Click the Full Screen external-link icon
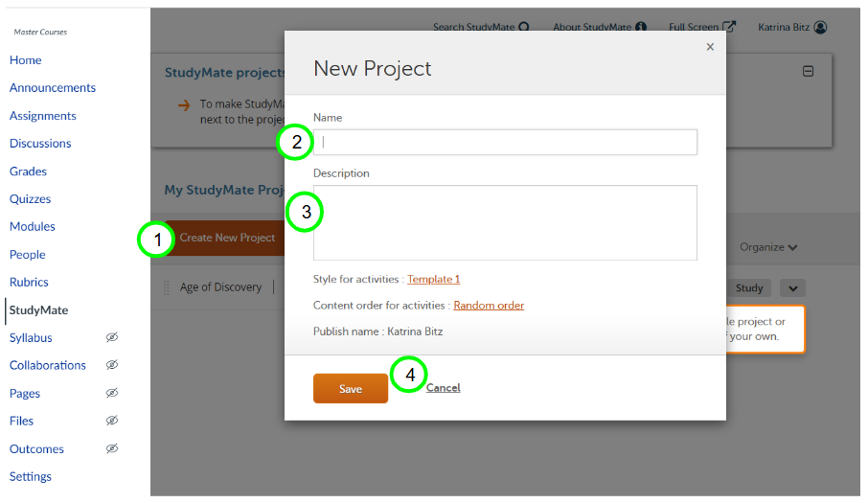This screenshot has height=503, width=868. (729, 27)
